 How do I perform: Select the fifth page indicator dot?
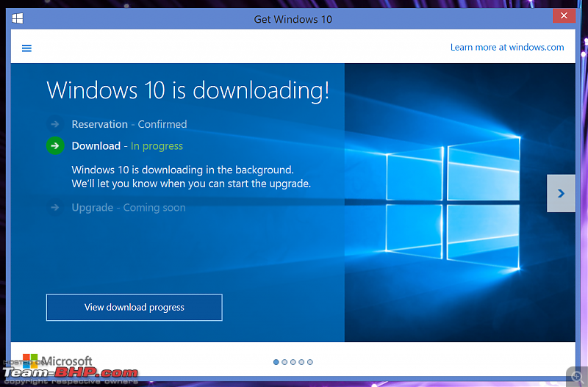pos(309,362)
